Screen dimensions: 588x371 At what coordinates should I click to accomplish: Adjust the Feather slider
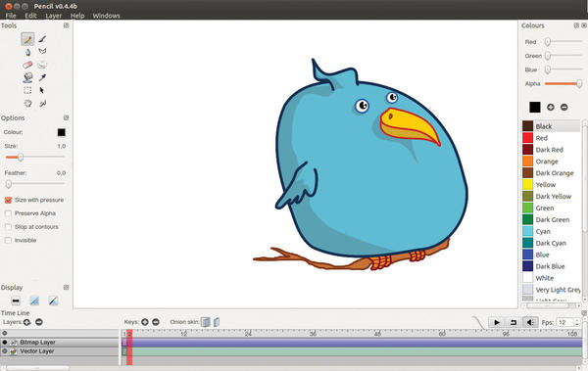tap(35, 184)
